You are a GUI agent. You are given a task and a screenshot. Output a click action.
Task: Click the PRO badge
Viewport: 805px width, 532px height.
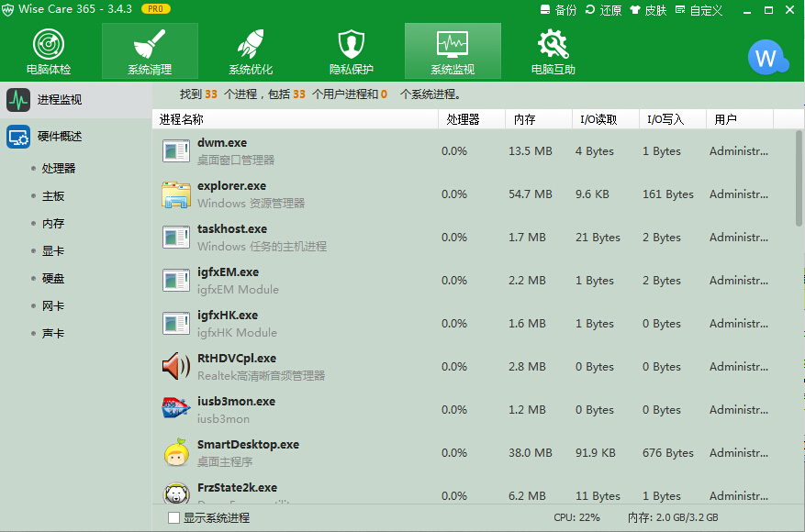155,9
